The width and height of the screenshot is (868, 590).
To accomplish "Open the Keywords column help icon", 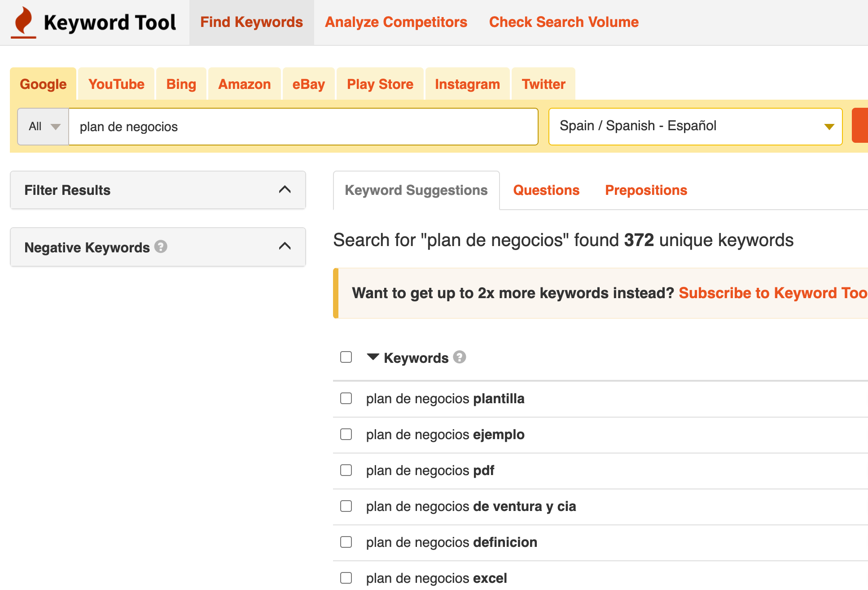I will pyautogui.click(x=460, y=357).
